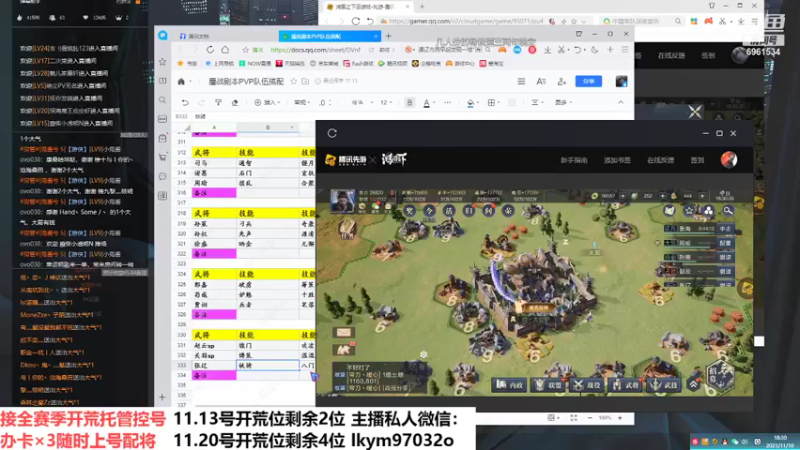Open 添加书签 in cloud game header
800x450 pixels.
tap(617, 160)
